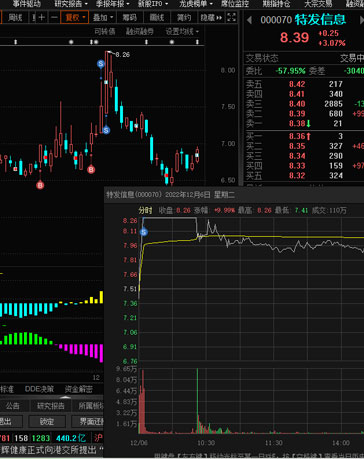364x459 pixels.
Task: Click the blue S sell marker atop the candlestick peak
Action: point(101,63)
